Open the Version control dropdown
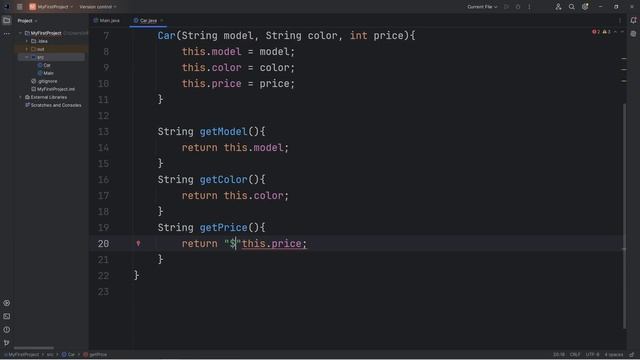This screenshot has height=360, width=640. [x=98, y=7]
